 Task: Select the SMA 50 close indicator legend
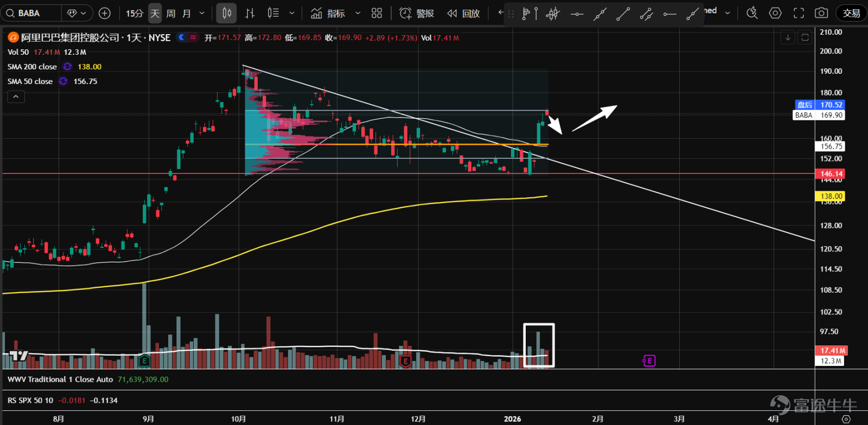[30, 81]
